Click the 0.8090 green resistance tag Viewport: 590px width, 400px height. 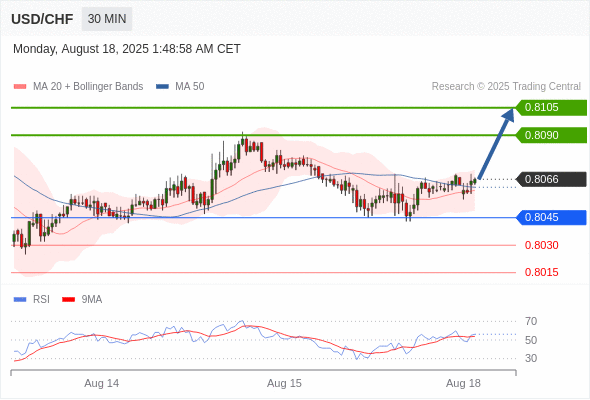pos(551,135)
